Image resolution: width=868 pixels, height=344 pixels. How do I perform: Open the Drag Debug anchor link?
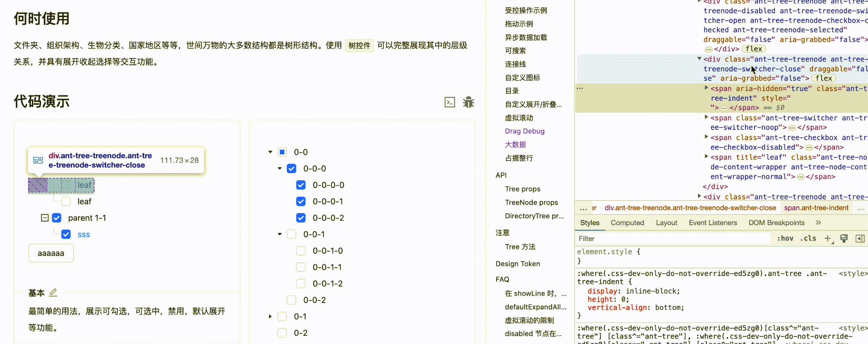[525, 131]
